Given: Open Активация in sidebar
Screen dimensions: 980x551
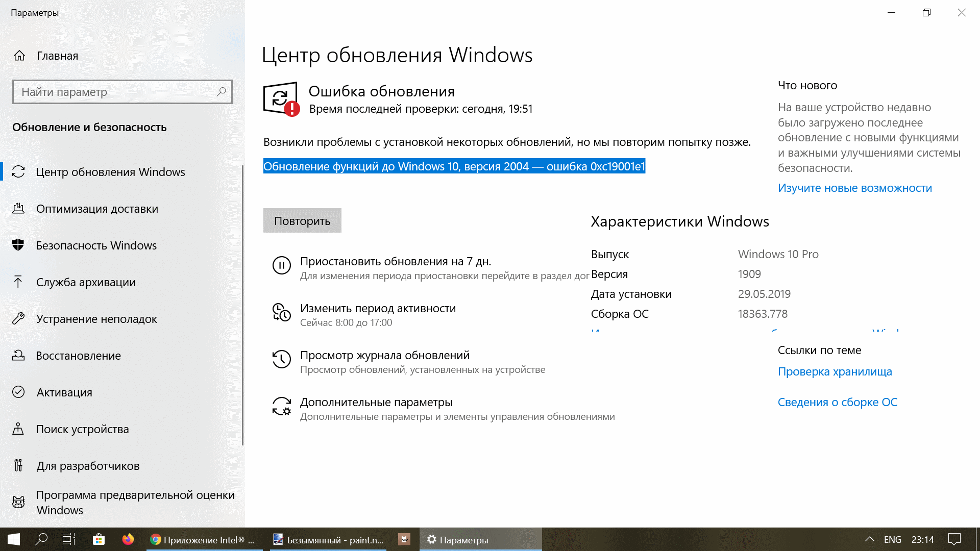Looking at the screenshot, I should pyautogui.click(x=64, y=392).
